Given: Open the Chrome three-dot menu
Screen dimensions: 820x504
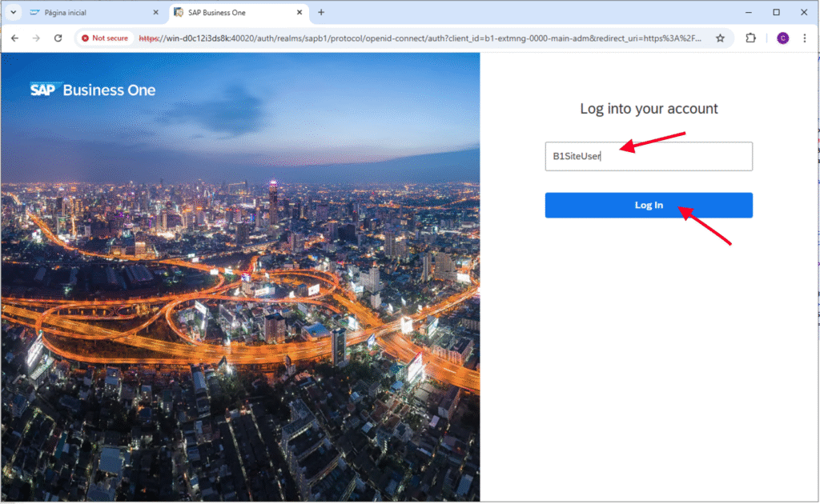Looking at the screenshot, I should pyautogui.click(x=805, y=38).
